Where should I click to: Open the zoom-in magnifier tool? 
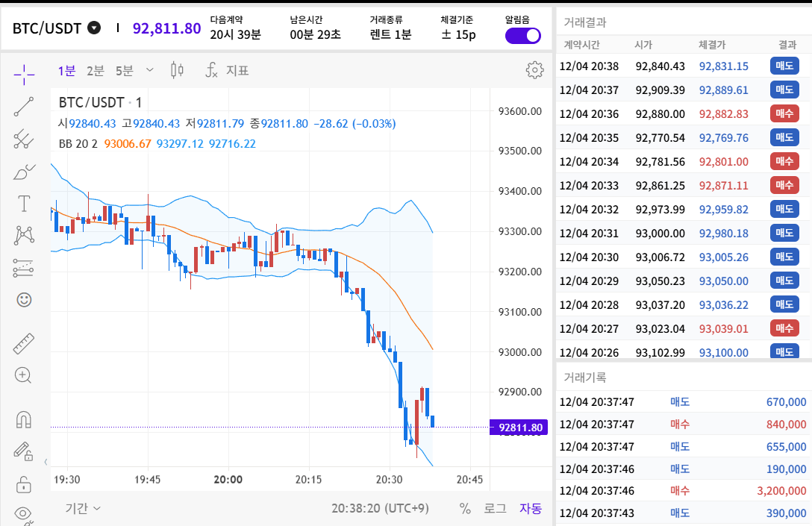pyautogui.click(x=22, y=375)
